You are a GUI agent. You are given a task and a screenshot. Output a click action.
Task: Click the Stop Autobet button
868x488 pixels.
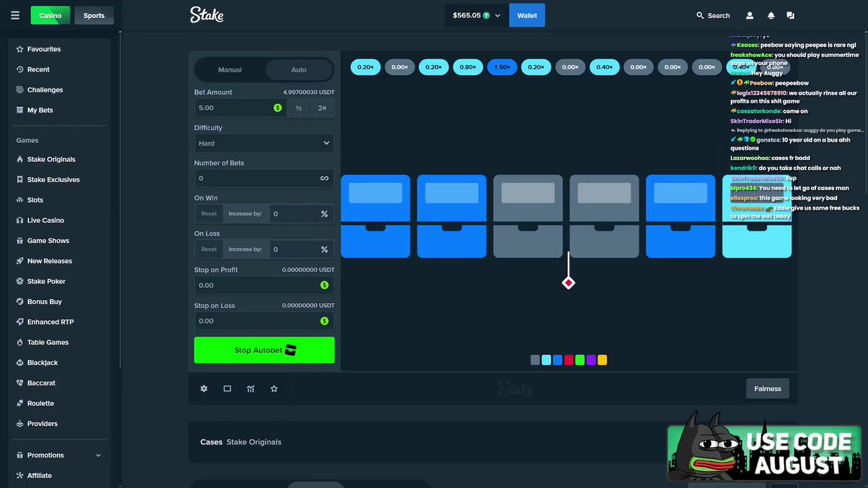point(264,350)
